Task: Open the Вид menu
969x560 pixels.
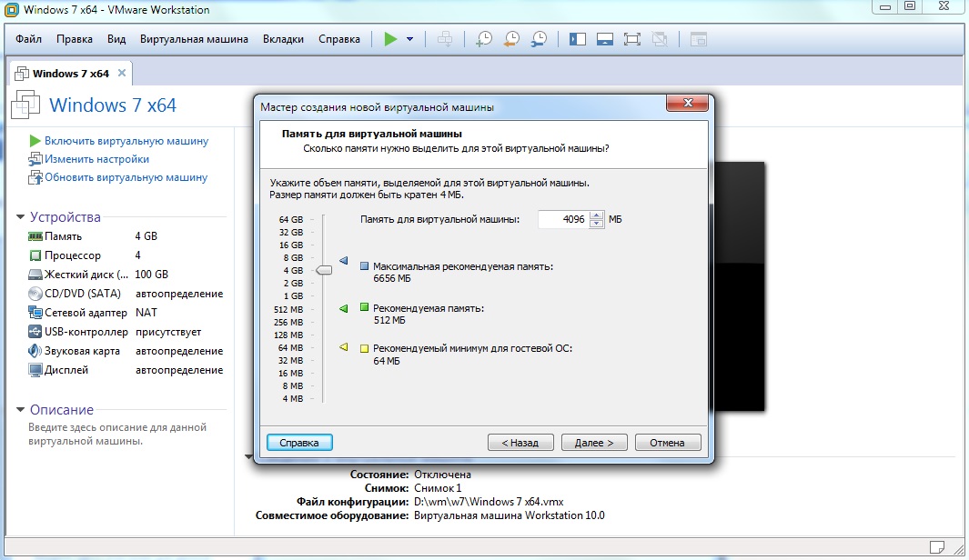Action: tap(116, 39)
